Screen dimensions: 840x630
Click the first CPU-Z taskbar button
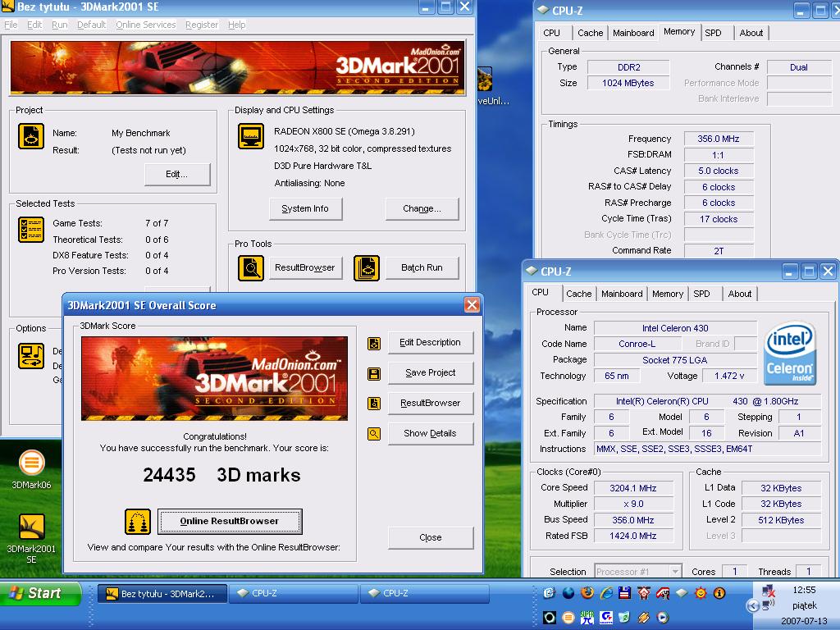(294, 594)
